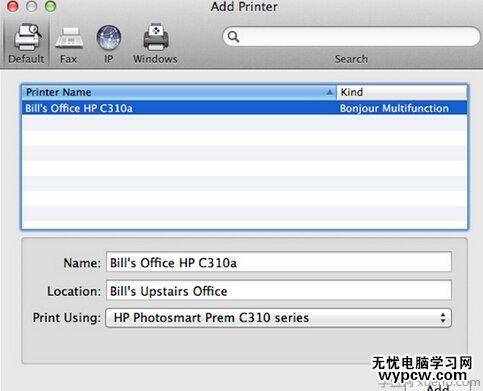Image resolution: width=483 pixels, height=391 pixels.
Task: Select the Bill's Office HP C310a row
Action: [245, 108]
